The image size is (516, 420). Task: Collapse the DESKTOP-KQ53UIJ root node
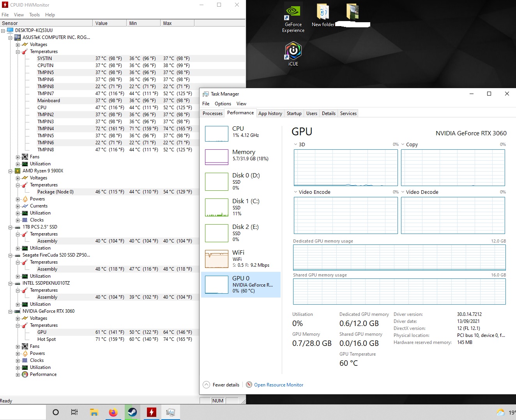click(3, 30)
